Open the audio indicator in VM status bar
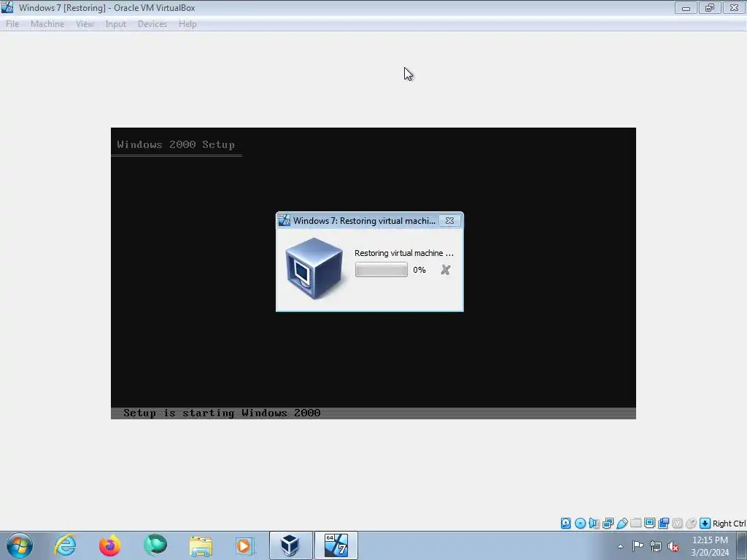 pyautogui.click(x=594, y=524)
